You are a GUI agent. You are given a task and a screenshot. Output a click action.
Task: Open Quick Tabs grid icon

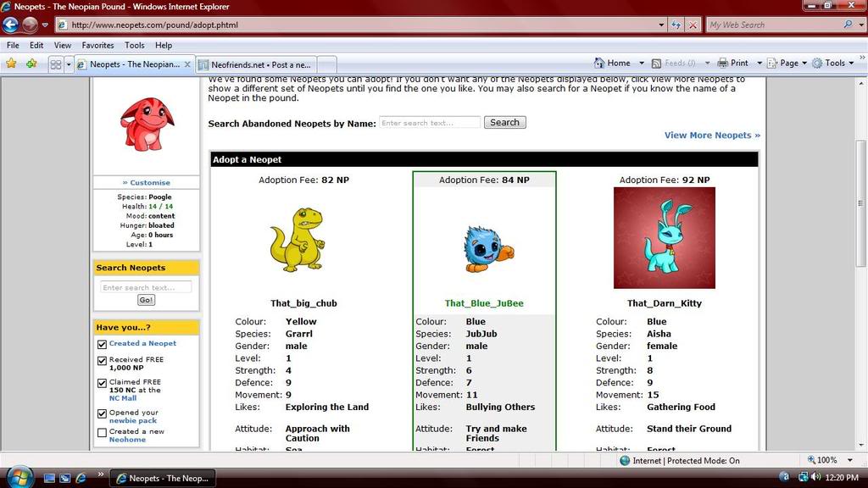point(55,64)
